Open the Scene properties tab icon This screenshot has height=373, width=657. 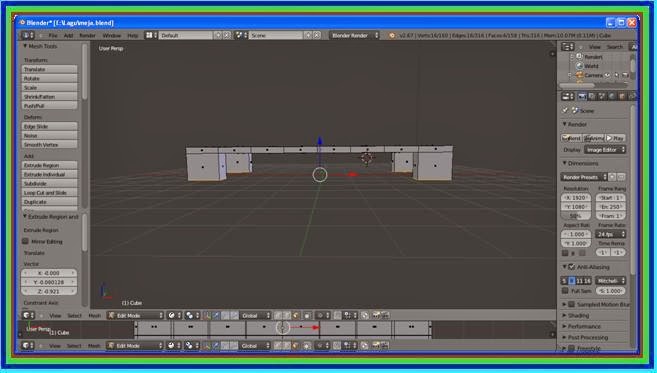602,96
